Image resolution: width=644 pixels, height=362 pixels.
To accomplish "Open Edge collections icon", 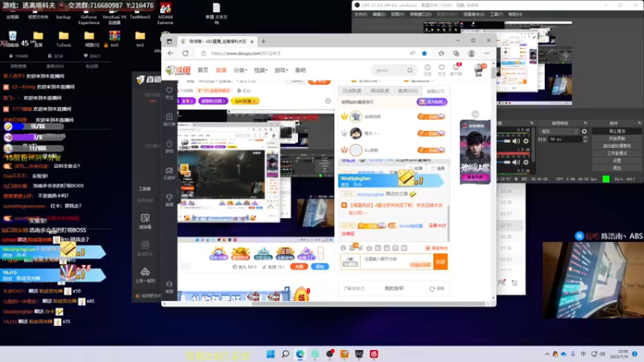I will tap(456, 53).
